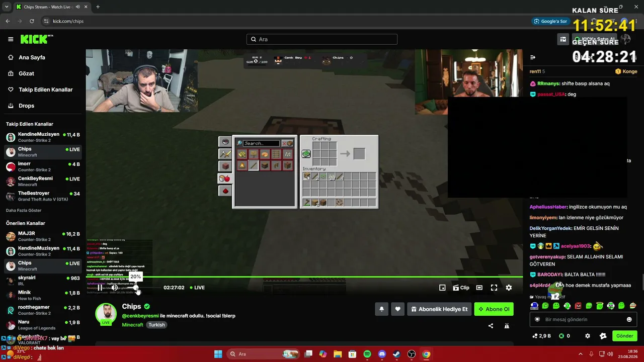
Task: Share the stream
Action: [x=491, y=326]
